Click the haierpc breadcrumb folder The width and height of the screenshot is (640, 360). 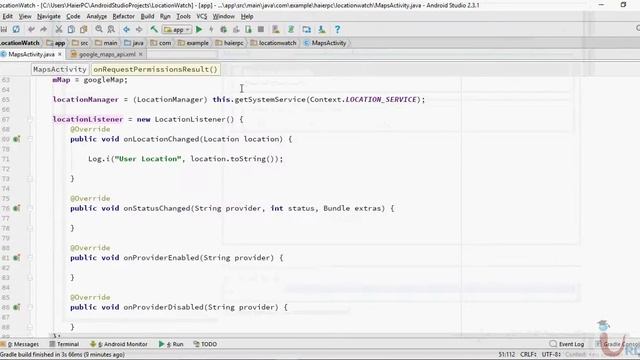point(230,43)
